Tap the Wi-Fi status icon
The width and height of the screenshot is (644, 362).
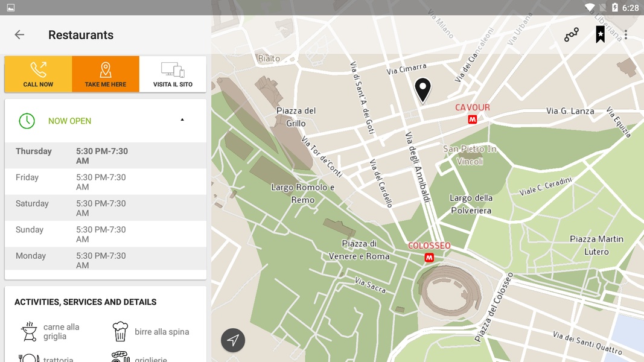[590, 7]
